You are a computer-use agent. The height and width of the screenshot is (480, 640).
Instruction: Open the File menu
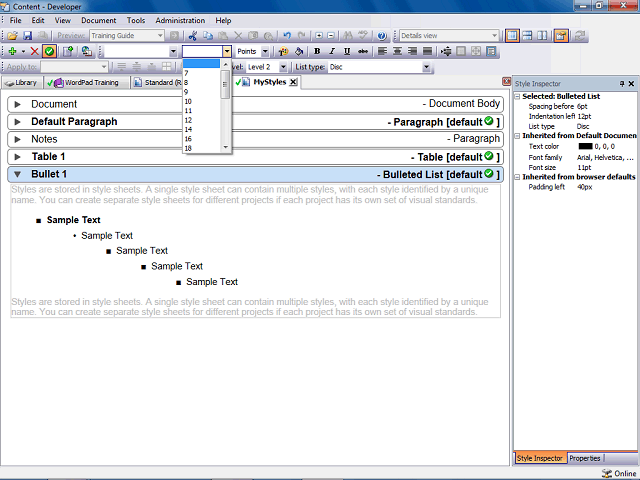coord(16,20)
